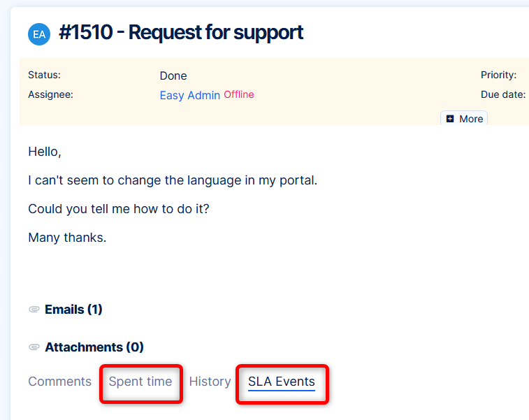Show the History tab

coord(210,382)
